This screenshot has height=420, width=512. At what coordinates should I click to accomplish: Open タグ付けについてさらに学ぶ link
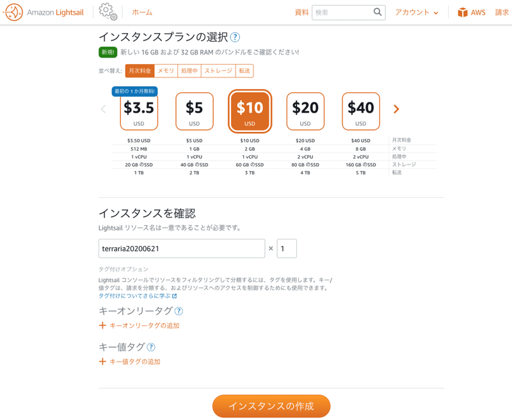click(138, 296)
